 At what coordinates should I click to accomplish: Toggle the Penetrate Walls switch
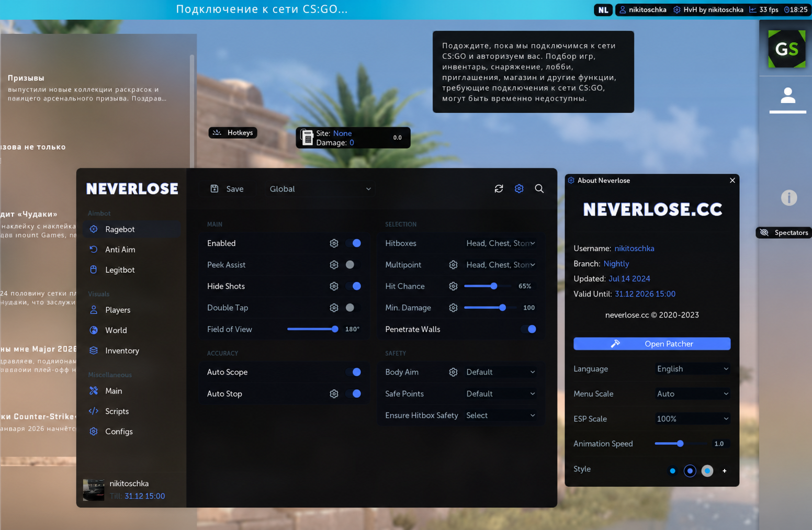(x=529, y=329)
